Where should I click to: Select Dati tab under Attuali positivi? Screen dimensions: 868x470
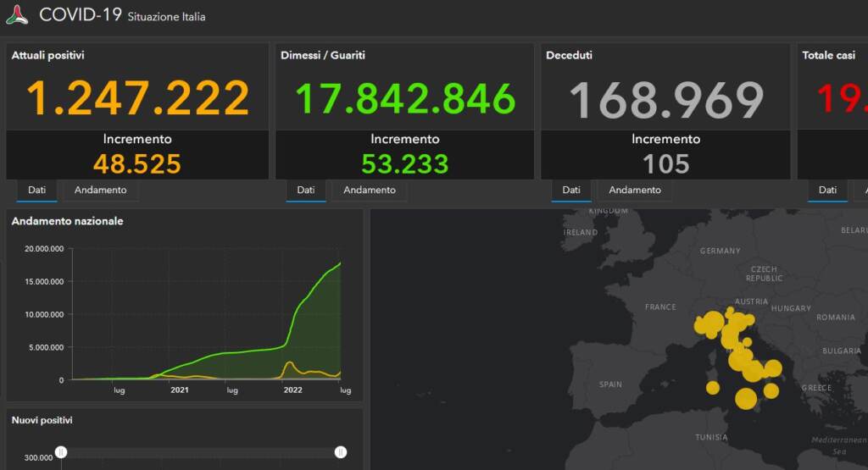click(x=36, y=191)
